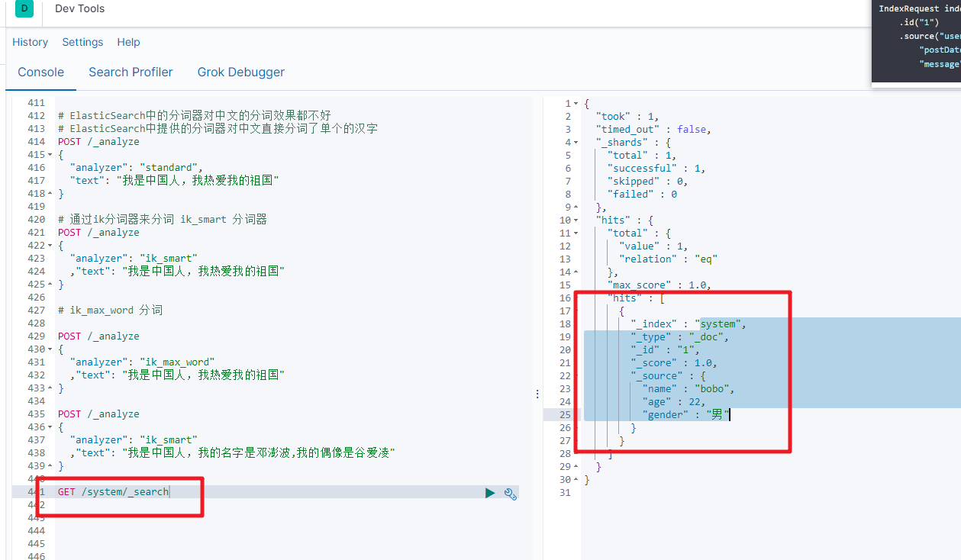Viewport: 961px width, 560px height.
Task: Click line number 441 in editor gutter
Action: 36,492
